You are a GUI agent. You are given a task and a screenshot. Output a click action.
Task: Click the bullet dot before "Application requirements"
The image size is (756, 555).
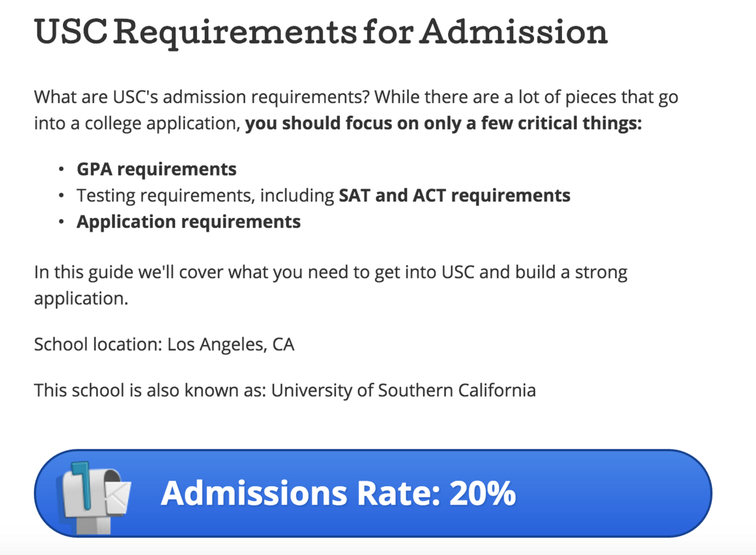pos(62,222)
